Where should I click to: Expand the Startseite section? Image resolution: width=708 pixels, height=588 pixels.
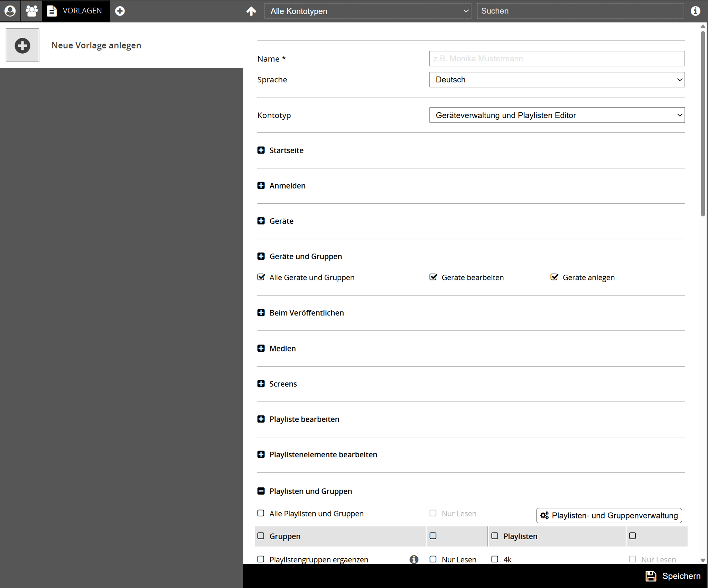tap(261, 150)
